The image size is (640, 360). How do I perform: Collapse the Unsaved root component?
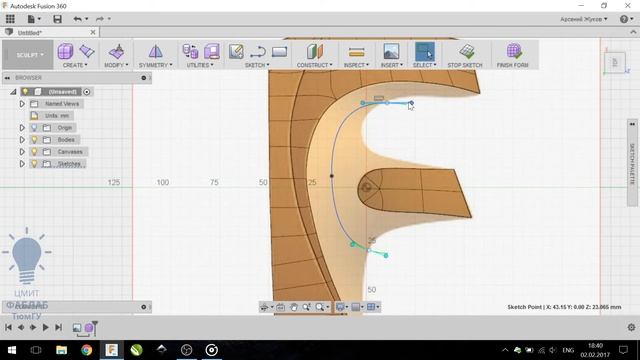[x=13, y=92]
